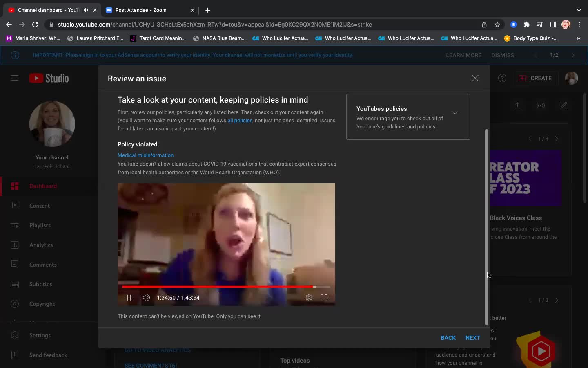This screenshot has width=588, height=368.
Task: Share this page icon in address bar
Action: [x=484, y=25]
